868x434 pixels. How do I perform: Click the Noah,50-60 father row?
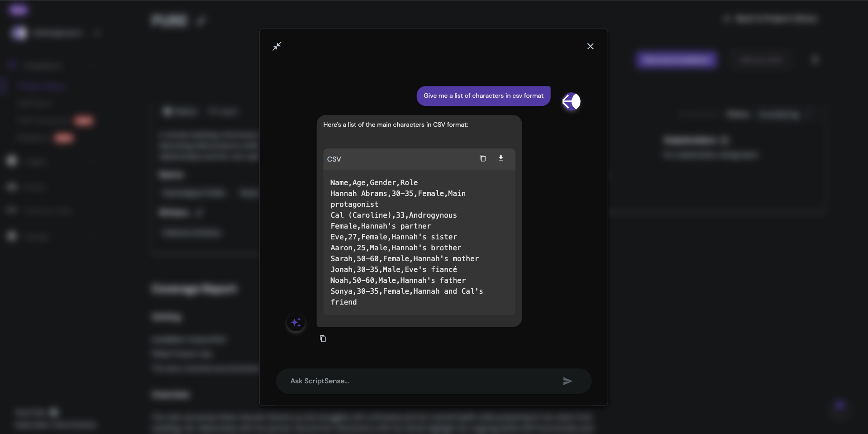tap(398, 280)
